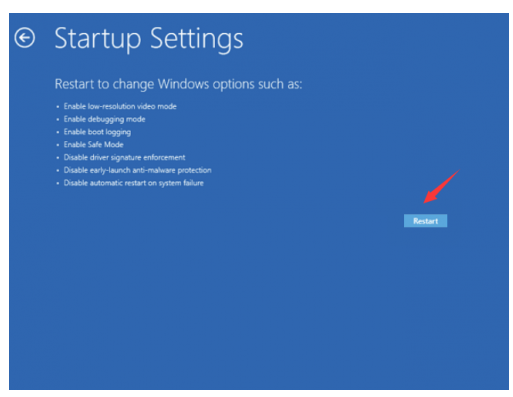Click the bullet before 'Enable low-resolution video mode'
Viewport: 513px width, 397px height.
[x=58, y=107]
